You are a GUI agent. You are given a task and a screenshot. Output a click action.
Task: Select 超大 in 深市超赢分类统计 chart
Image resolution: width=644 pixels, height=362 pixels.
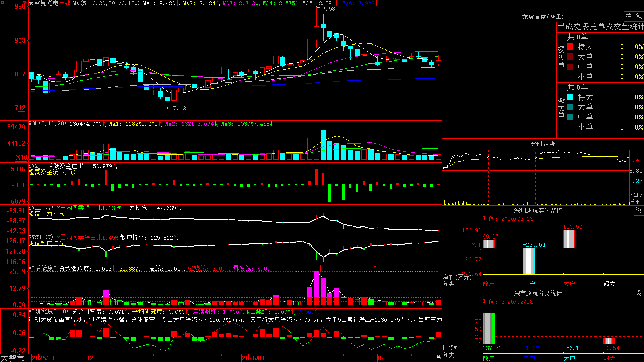pyautogui.click(x=609, y=358)
